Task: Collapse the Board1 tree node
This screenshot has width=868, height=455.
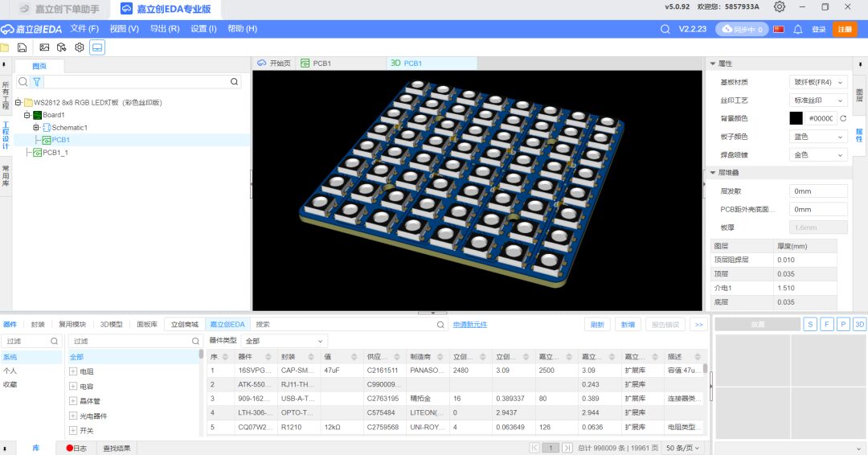Action: 27,115
